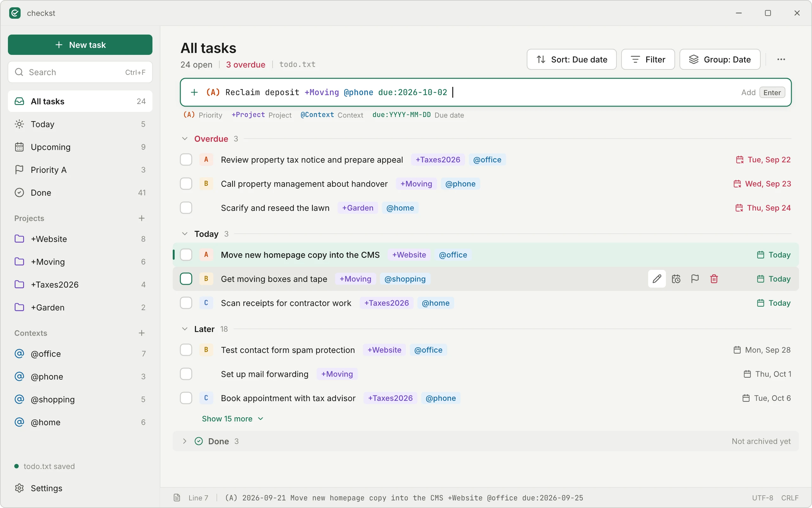Viewport: 812px width, 508px height.
Task: Check off Review property tax notice task
Action: point(186,160)
